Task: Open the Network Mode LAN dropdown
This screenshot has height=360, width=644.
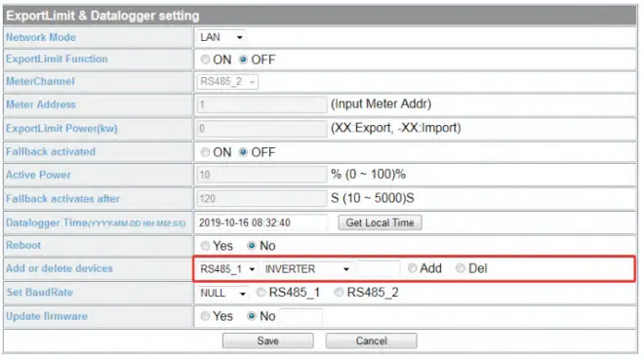Action: pos(221,37)
